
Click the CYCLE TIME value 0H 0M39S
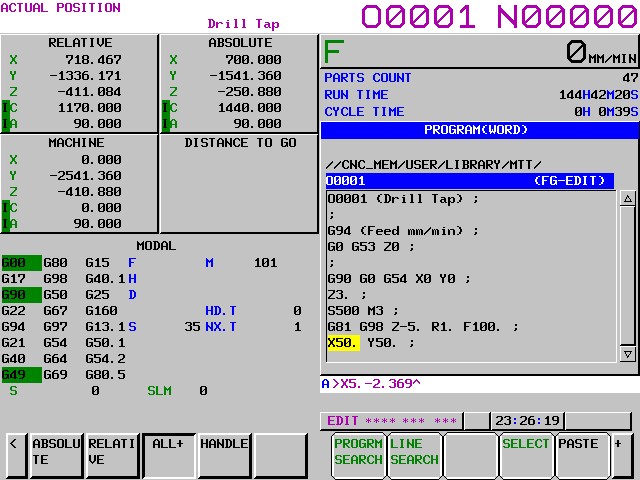coord(606,112)
